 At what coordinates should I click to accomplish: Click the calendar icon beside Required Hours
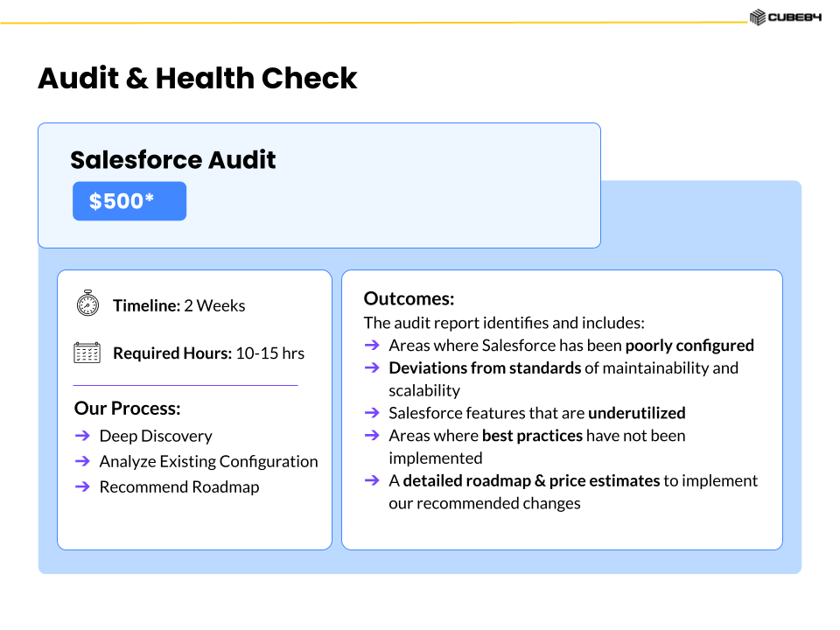tap(87, 353)
